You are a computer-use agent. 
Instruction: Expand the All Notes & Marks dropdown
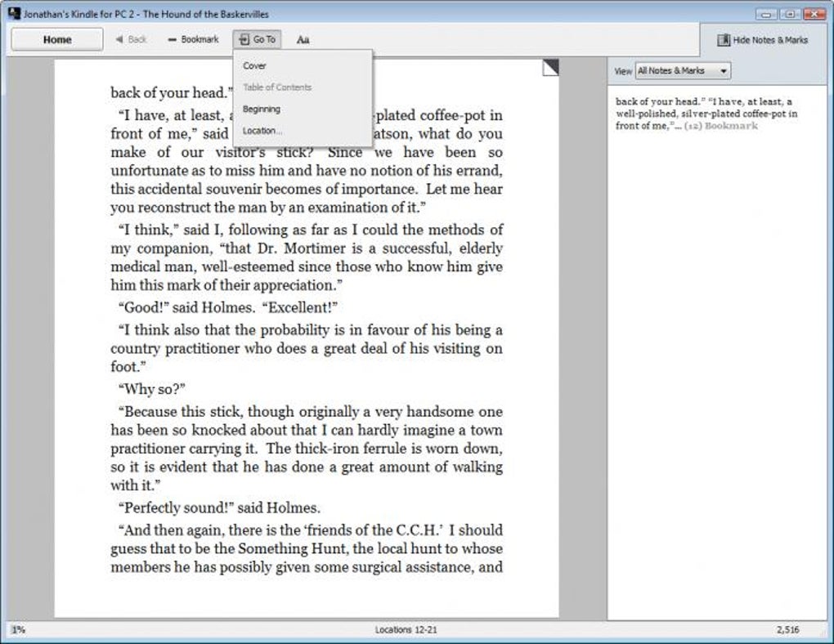click(683, 71)
